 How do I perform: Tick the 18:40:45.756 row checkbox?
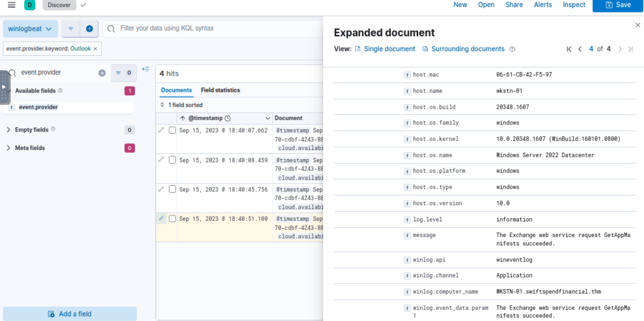pos(172,189)
